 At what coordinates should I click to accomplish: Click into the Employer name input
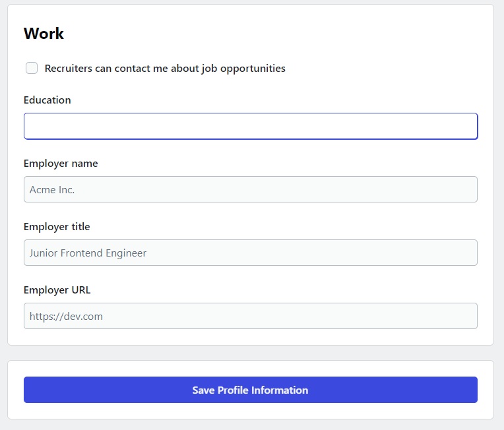(x=251, y=189)
